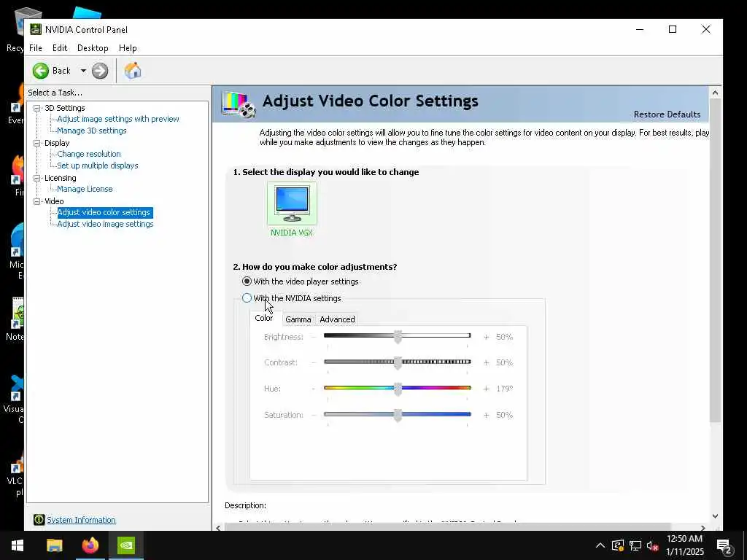The image size is (747, 560).
Task: Open Manage License task
Action: click(x=85, y=189)
